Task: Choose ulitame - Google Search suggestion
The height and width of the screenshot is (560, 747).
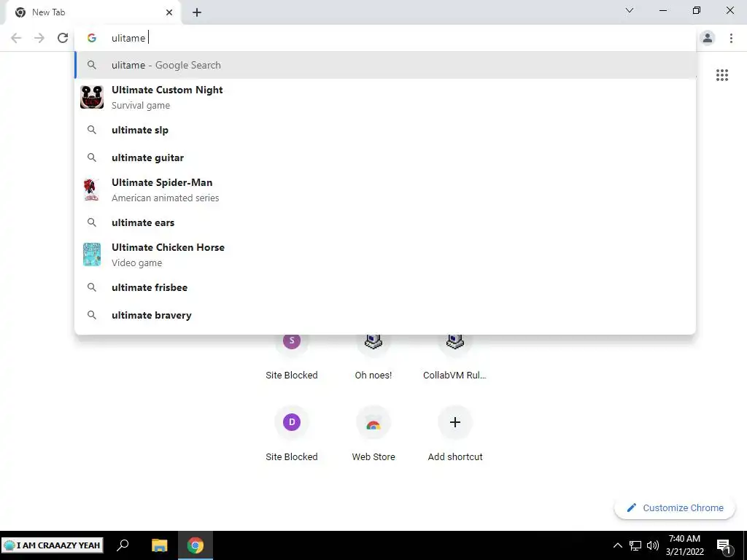Action: point(385,65)
